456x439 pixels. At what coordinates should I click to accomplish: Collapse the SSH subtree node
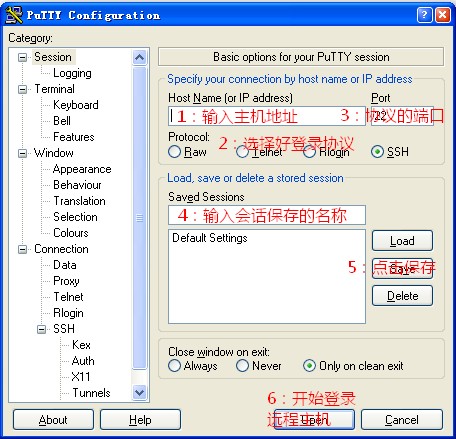(x=41, y=329)
